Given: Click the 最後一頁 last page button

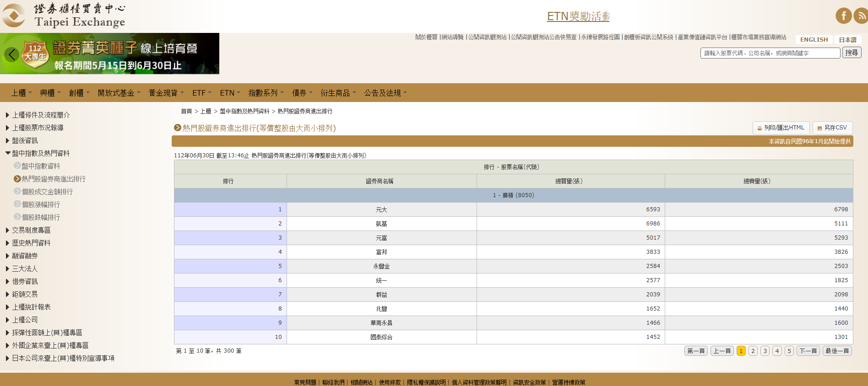Looking at the screenshot, I should (837, 351).
